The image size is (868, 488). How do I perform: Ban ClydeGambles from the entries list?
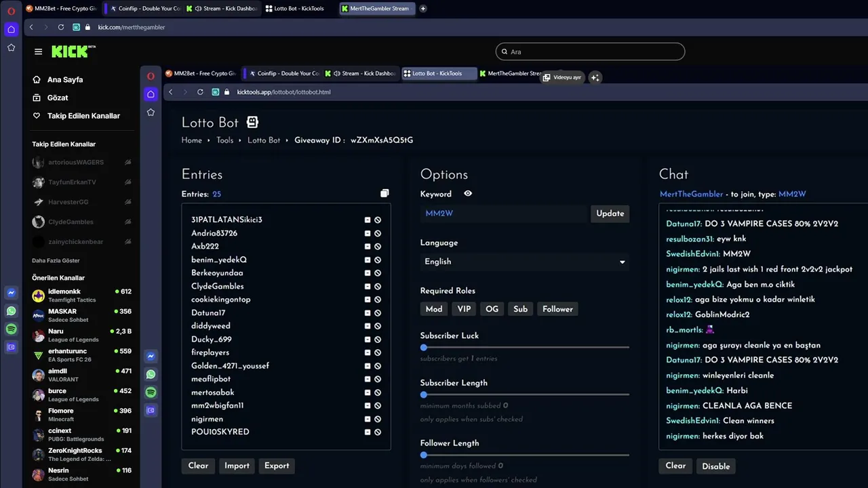tap(378, 286)
